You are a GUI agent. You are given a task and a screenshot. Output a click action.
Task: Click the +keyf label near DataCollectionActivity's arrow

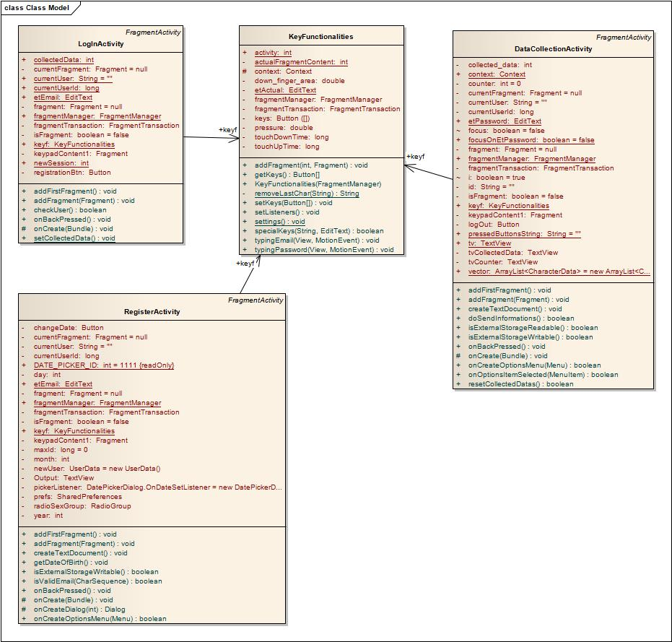click(x=415, y=157)
